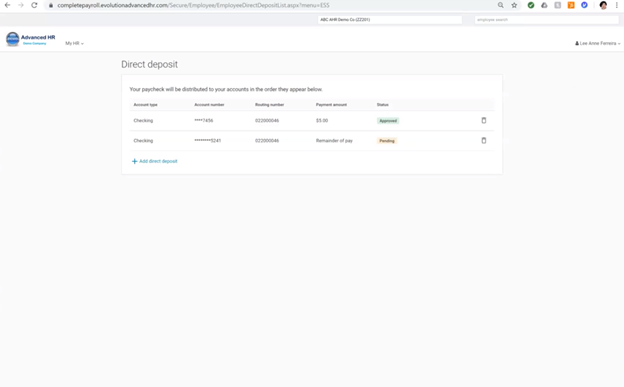Click the Routing number column header

tap(269, 105)
